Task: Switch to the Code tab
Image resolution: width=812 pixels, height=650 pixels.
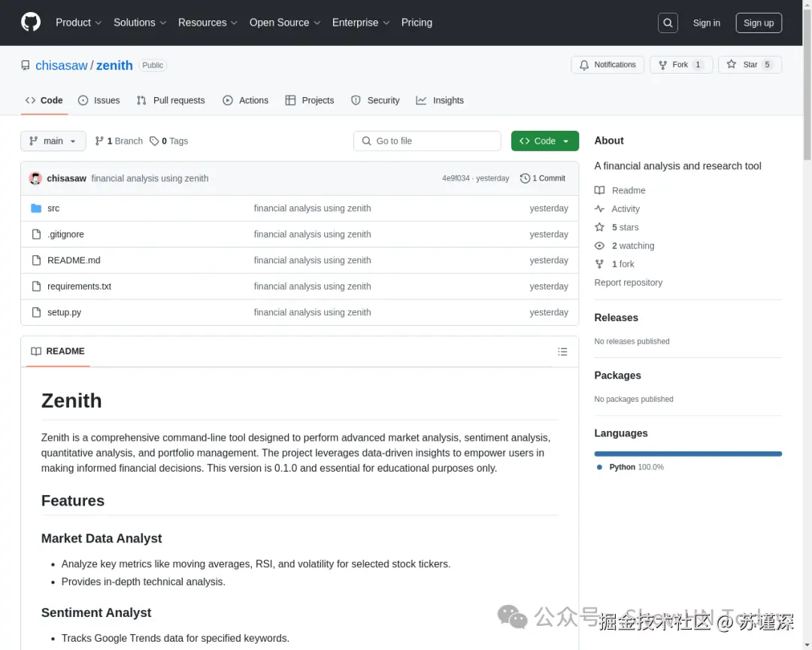Action: (x=44, y=101)
